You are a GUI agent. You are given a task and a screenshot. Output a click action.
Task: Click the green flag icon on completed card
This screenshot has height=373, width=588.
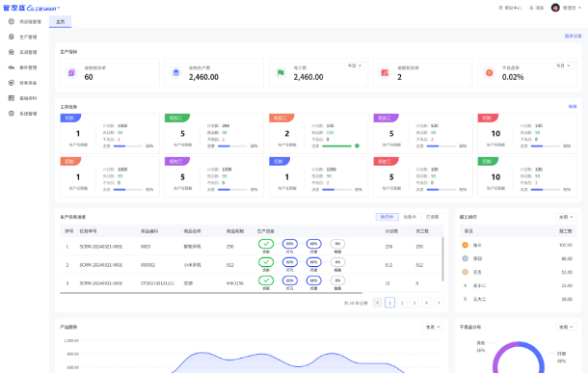pos(281,72)
